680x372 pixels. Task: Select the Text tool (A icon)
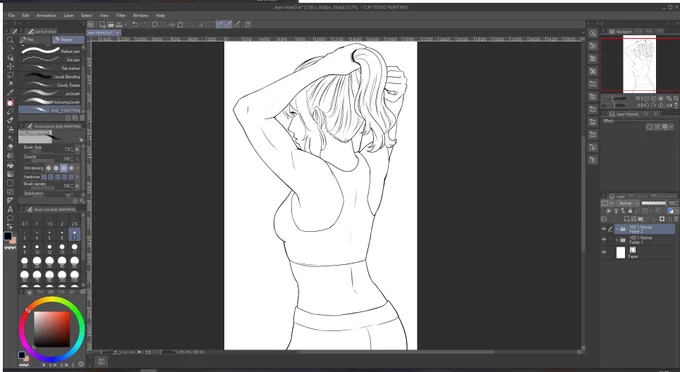10,209
